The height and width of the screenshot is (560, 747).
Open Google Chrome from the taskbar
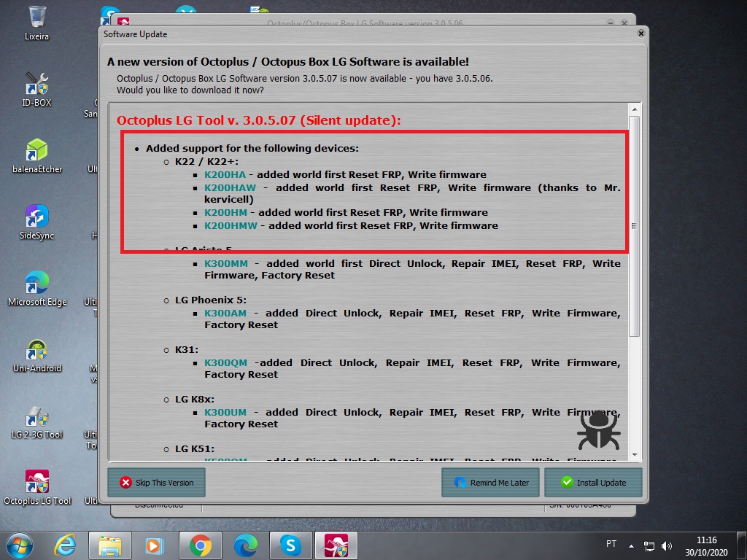click(x=200, y=545)
